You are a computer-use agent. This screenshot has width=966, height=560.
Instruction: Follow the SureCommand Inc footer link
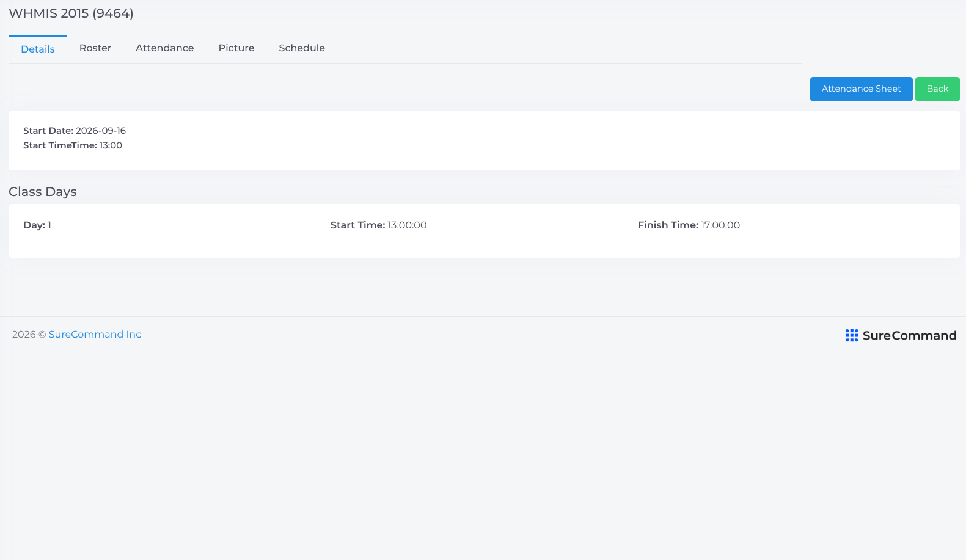pyautogui.click(x=95, y=335)
